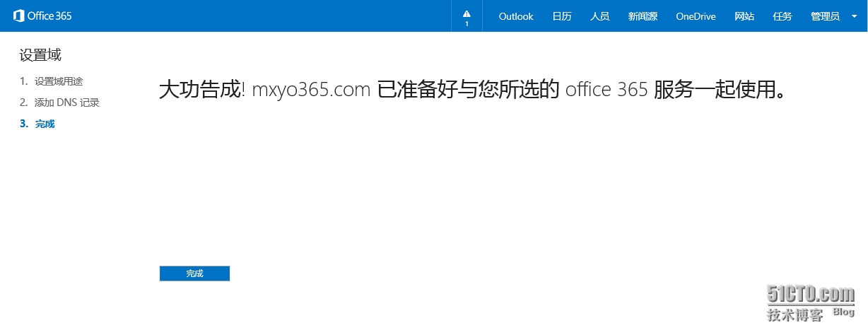Navigate to 新闻源
Image resolution: width=868 pixels, height=335 pixels.
pos(643,16)
